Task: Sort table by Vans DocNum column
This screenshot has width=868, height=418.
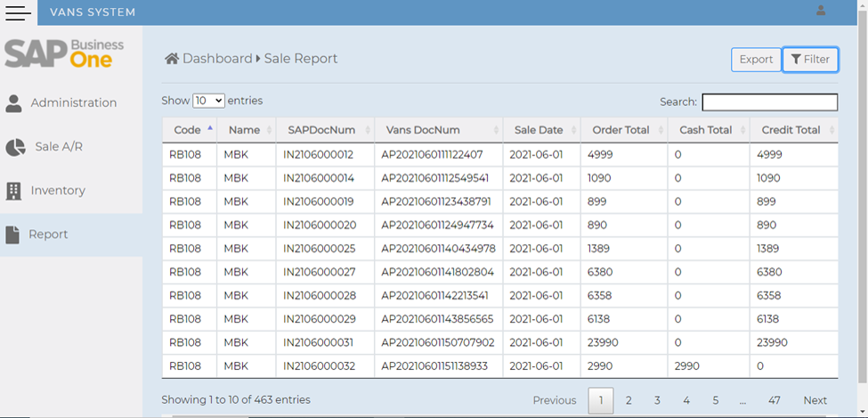Action: pos(438,130)
